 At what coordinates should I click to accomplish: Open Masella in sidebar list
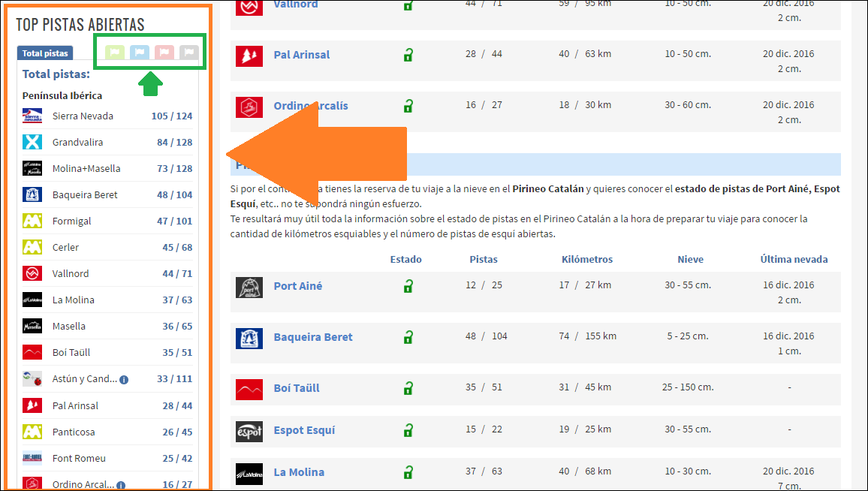tap(68, 326)
